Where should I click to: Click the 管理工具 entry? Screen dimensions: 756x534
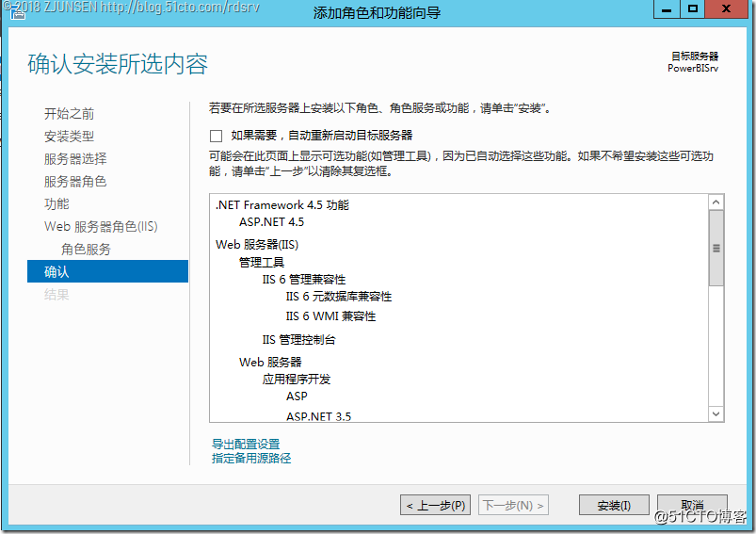click(262, 263)
